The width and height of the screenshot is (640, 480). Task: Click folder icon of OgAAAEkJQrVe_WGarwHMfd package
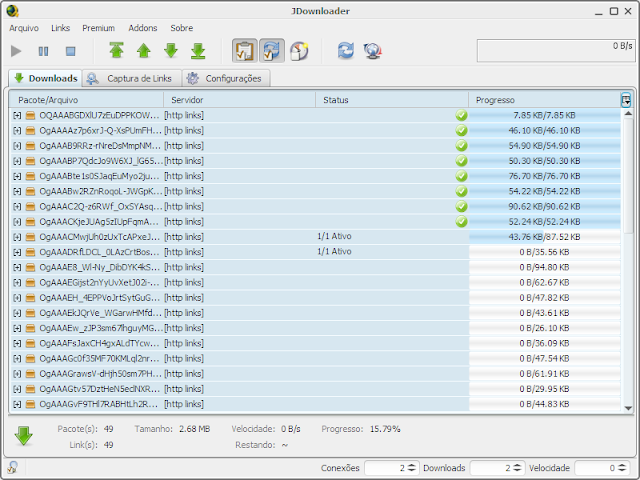[x=30, y=313]
